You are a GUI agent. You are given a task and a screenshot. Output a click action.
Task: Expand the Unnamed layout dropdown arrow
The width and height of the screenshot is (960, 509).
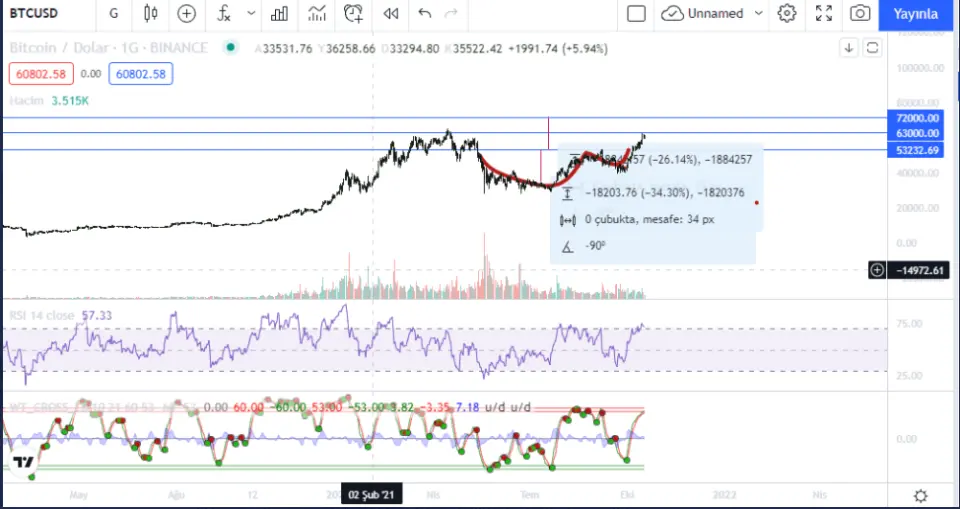coord(758,13)
